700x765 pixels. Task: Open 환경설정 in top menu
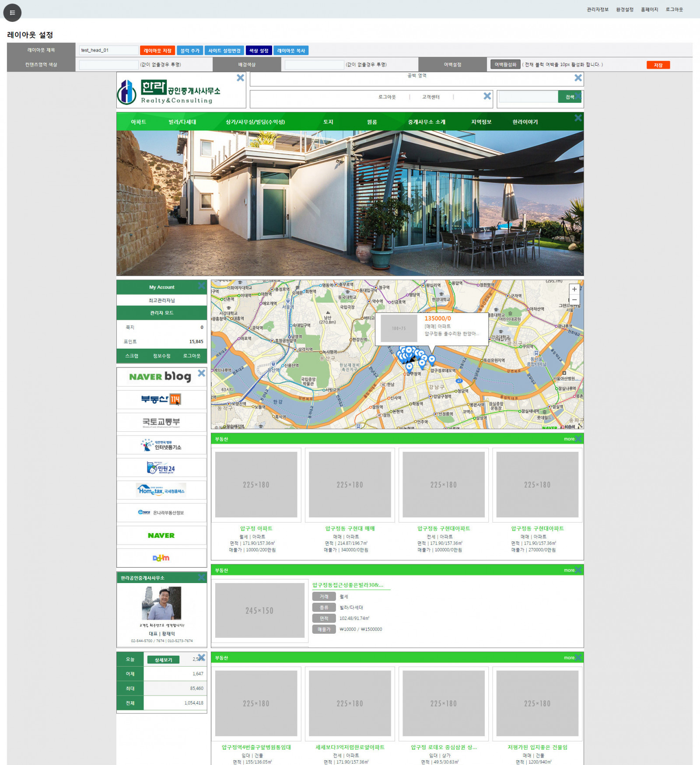tap(624, 10)
